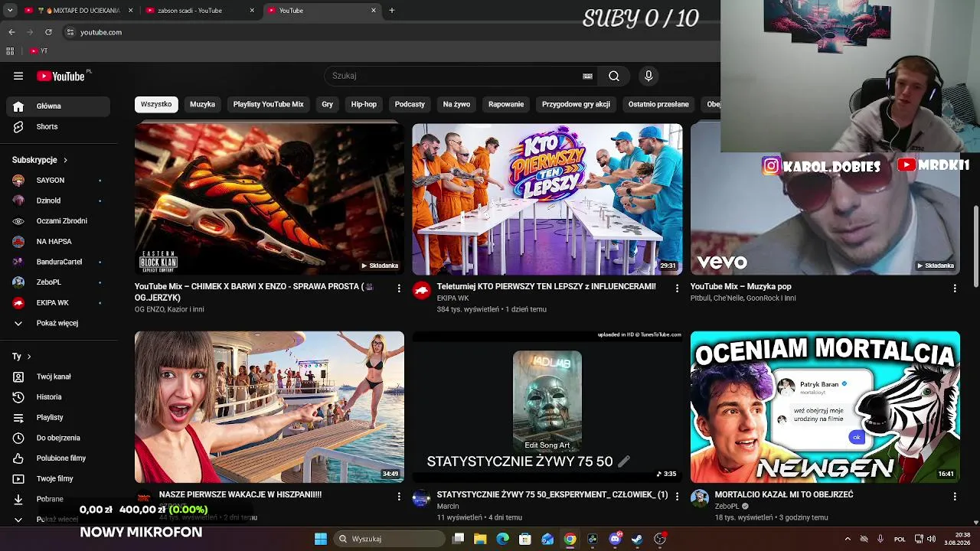Screen dimensions: 980x551
Task: Open EKIPA WK channel avatar under Teleturniej video
Action: point(422,290)
